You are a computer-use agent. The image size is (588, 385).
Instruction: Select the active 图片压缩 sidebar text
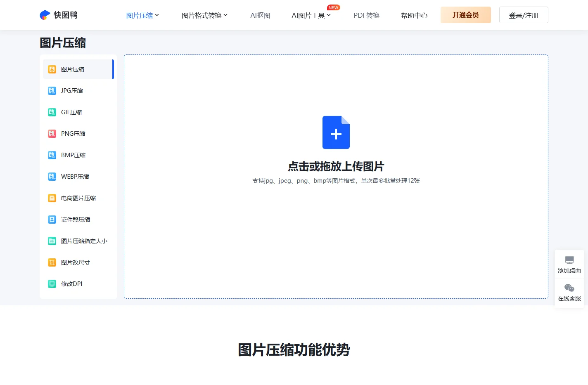coord(73,69)
